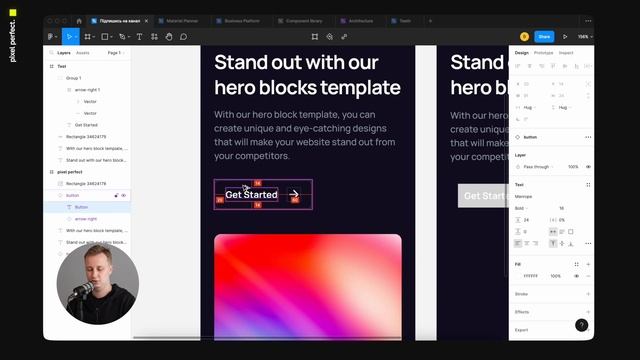Enable auto width text resizing

coord(553,231)
